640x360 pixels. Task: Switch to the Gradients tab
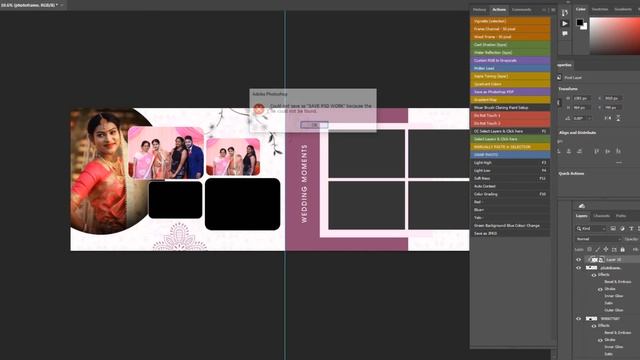pyautogui.click(x=623, y=9)
